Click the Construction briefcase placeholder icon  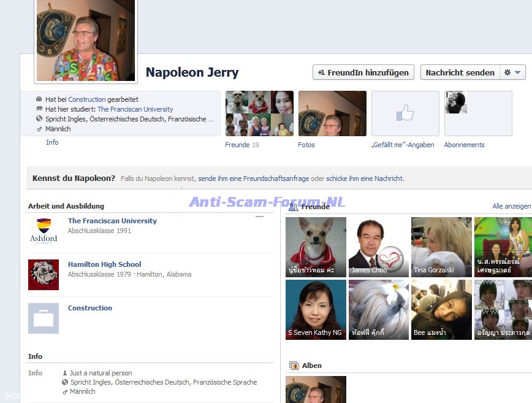click(44, 318)
